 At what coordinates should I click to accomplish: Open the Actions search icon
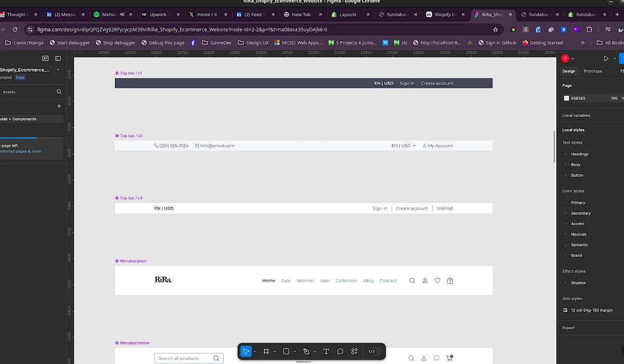pyautogui.click(x=354, y=352)
